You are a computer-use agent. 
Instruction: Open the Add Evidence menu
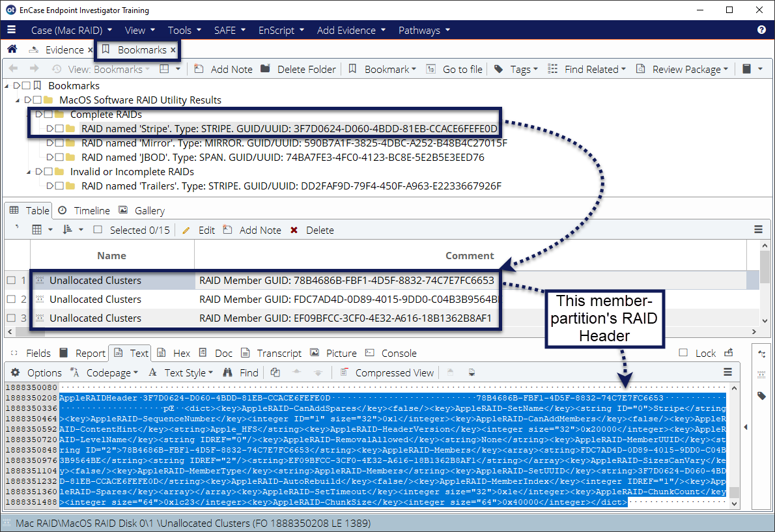click(351, 30)
